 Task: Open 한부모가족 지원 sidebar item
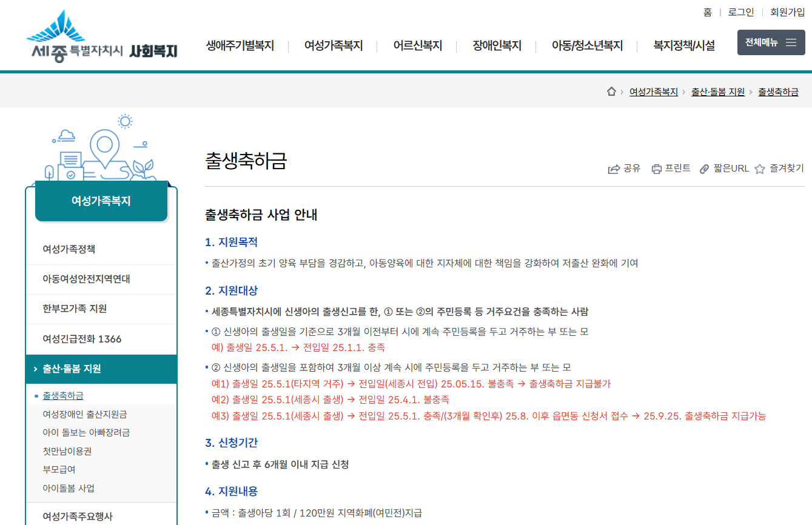pos(75,309)
